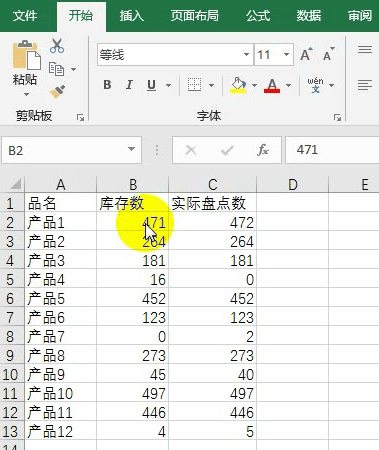This screenshot has width=379, height=450.
Task: Toggle Italic formatting
Action: coord(129,85)
